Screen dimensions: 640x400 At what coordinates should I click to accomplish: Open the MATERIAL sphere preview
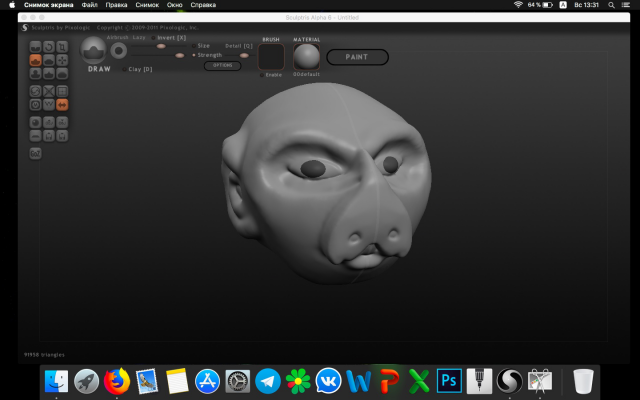(307, 57)
